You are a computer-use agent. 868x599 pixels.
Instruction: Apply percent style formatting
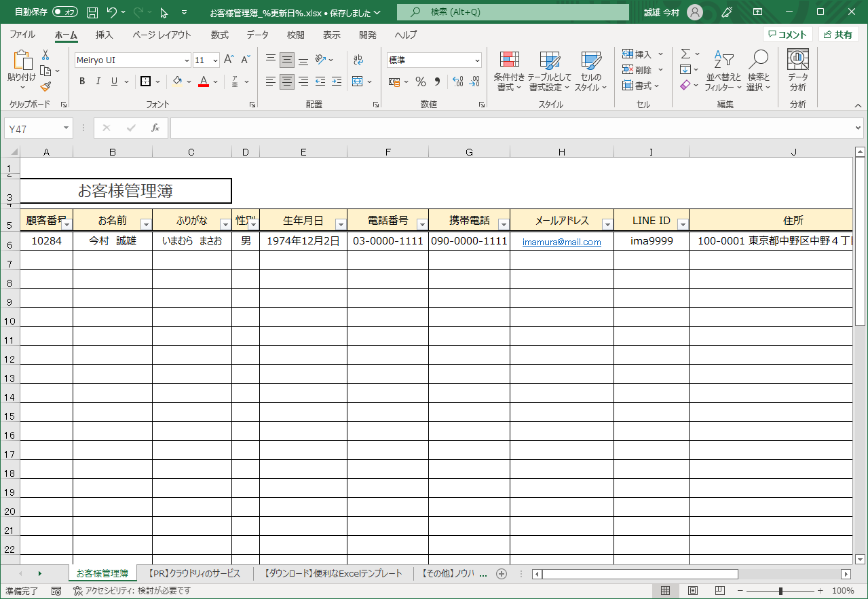[x=421, y=81]
